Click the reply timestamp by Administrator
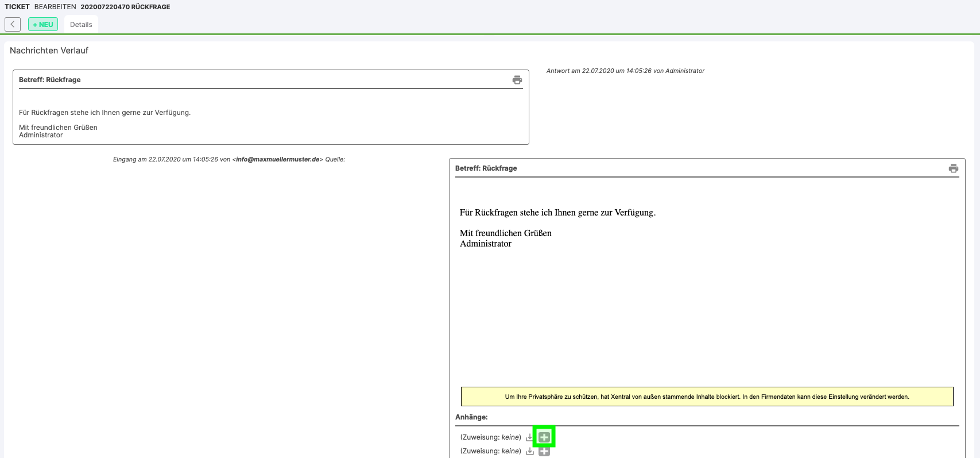 [625, 71]
